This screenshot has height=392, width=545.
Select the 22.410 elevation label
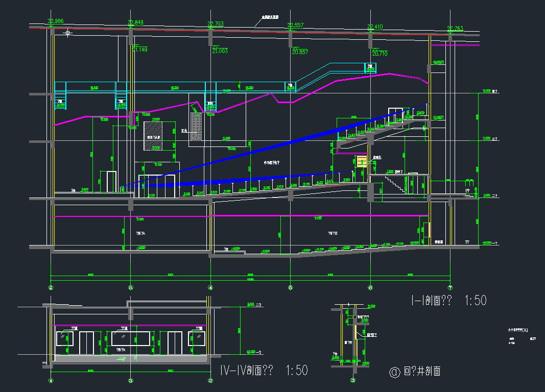point(375,27)
